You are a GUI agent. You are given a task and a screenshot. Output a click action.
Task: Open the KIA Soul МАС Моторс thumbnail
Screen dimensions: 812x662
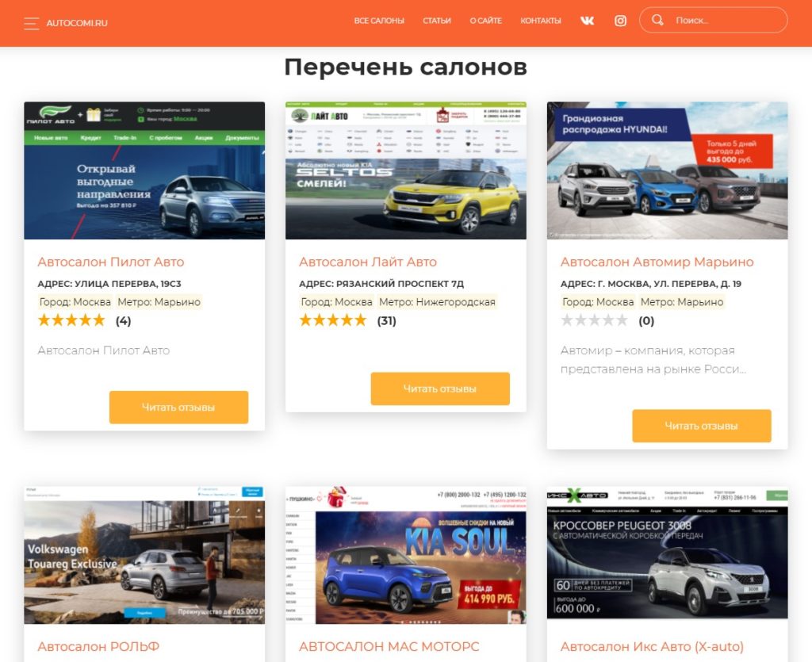[405, 556]
